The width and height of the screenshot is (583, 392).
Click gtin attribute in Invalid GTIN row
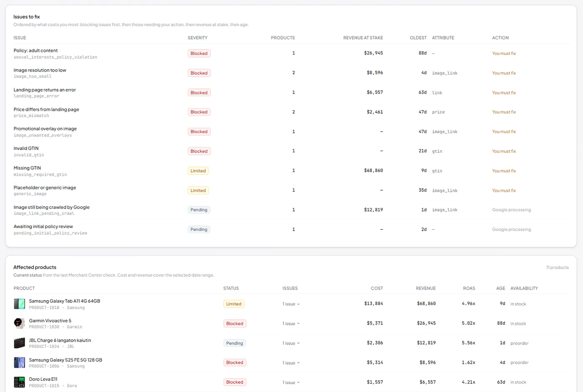pos(437,151)
